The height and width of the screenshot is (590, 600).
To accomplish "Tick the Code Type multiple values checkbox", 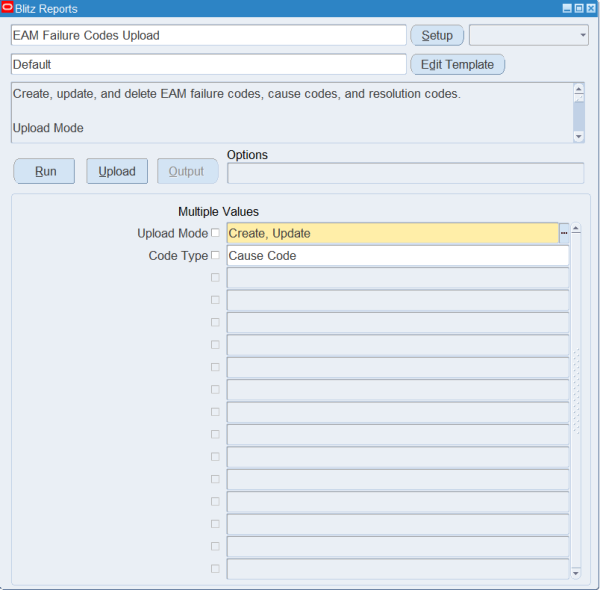I will 215,255.
